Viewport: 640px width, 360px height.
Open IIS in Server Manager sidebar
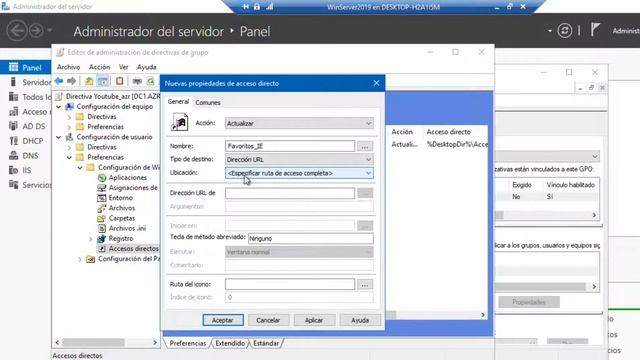[26, 170]
